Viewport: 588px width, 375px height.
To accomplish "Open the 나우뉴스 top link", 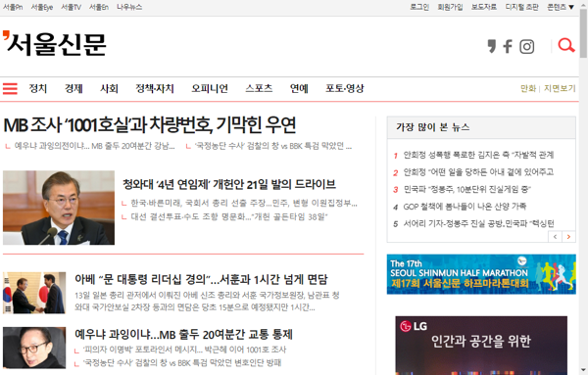I will coord(129,7).
